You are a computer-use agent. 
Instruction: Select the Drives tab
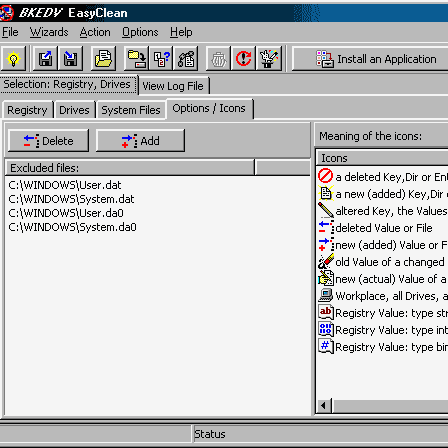coord(74,110)
